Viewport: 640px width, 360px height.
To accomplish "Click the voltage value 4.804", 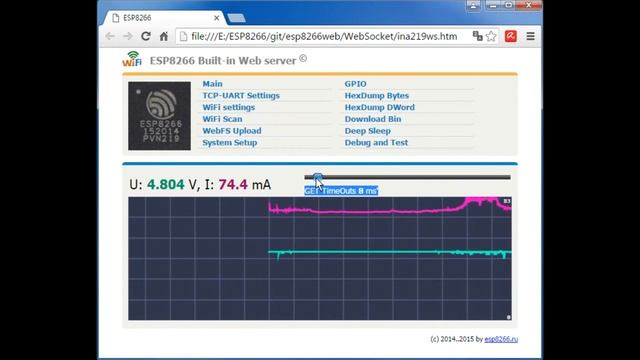I will coord(166,184).
